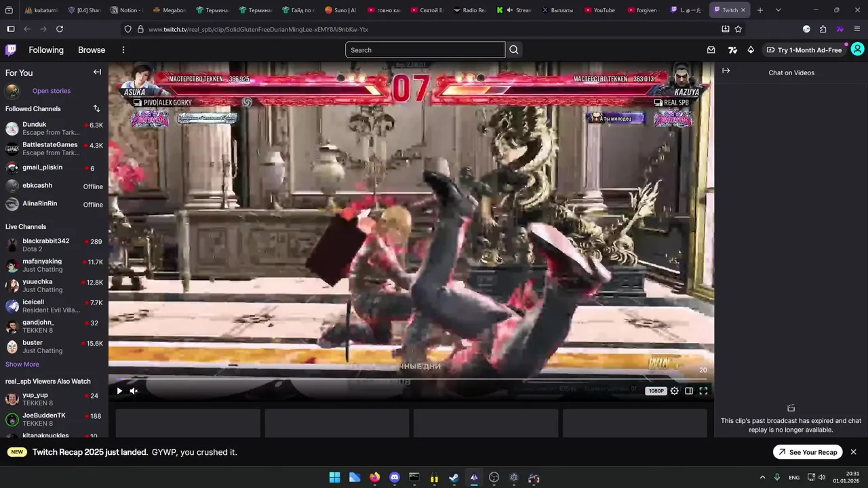Open video player settings gear

pos(674,390)
